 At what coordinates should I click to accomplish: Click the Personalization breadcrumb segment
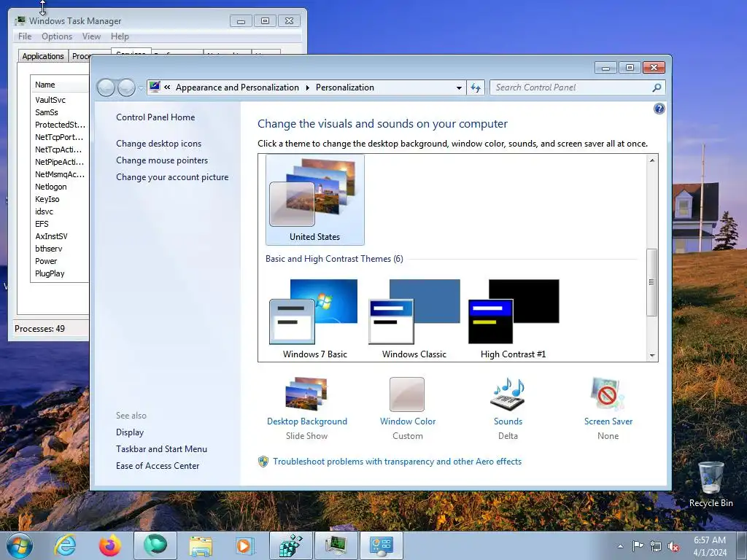345,87
